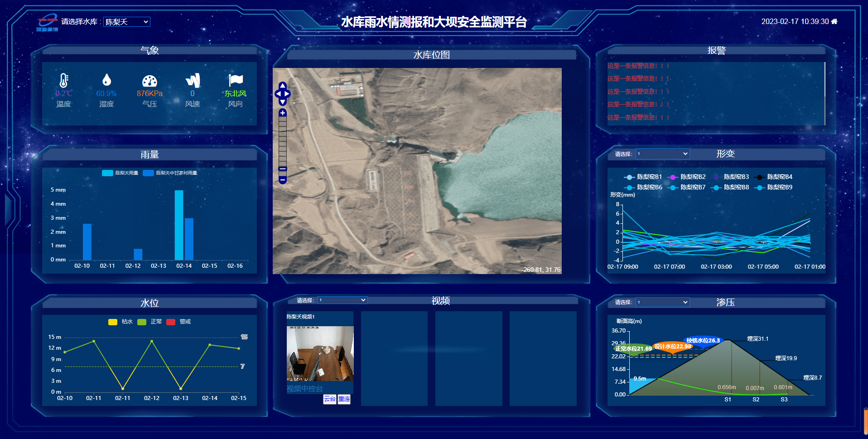Pan the map right with the right arrow

point(287,94)
